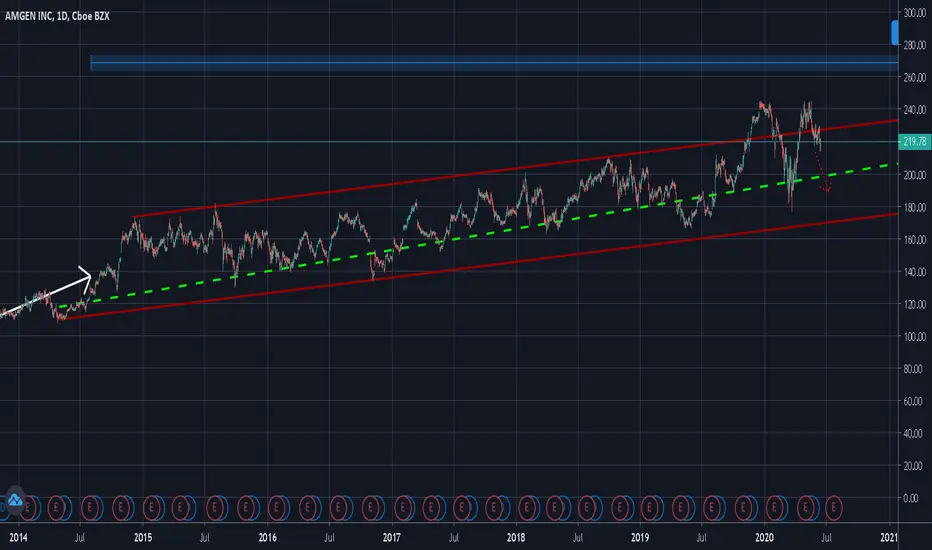Click the 100.00 price axis label
932x550 pixels.
point(915,337)
